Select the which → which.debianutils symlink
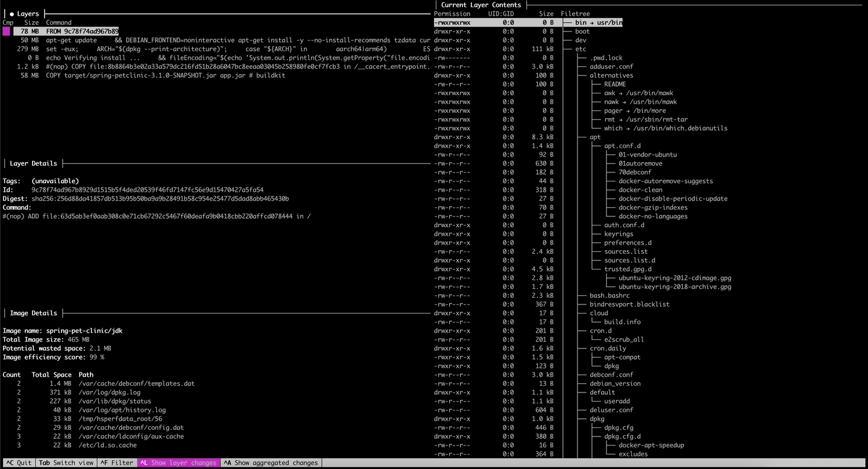This screenshot has width=868, height=469. click(x=665, y=128)
